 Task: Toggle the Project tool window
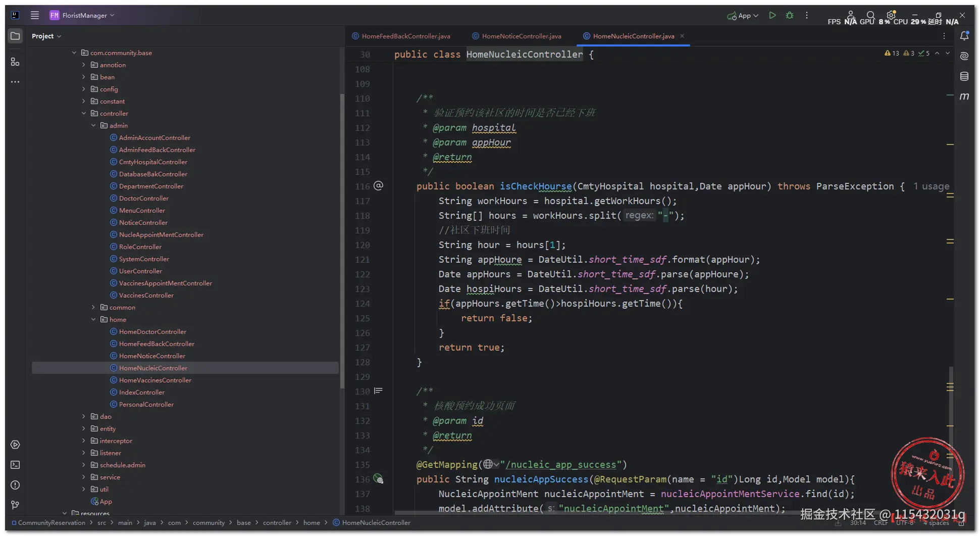(x=15, y=36)
